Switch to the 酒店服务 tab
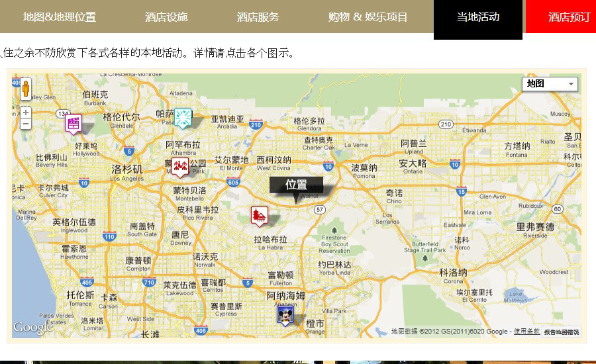 258,17
